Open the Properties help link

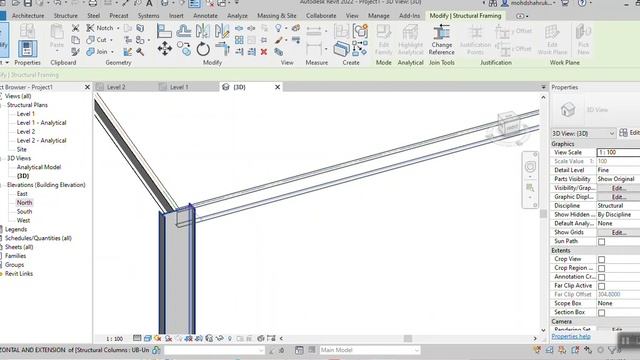coord(571,337)
